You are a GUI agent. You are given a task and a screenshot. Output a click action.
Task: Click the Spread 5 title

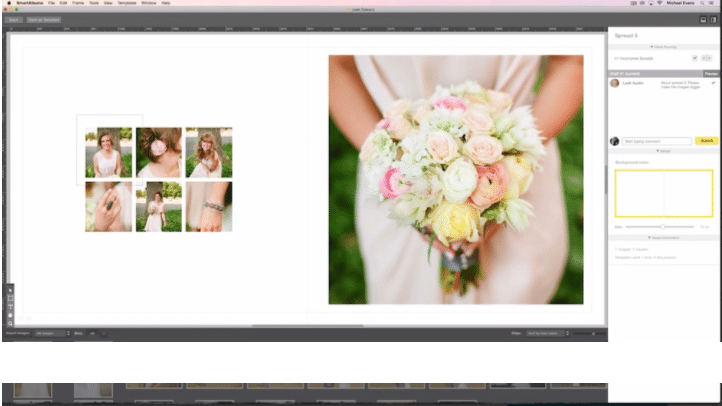click(626, 35)
